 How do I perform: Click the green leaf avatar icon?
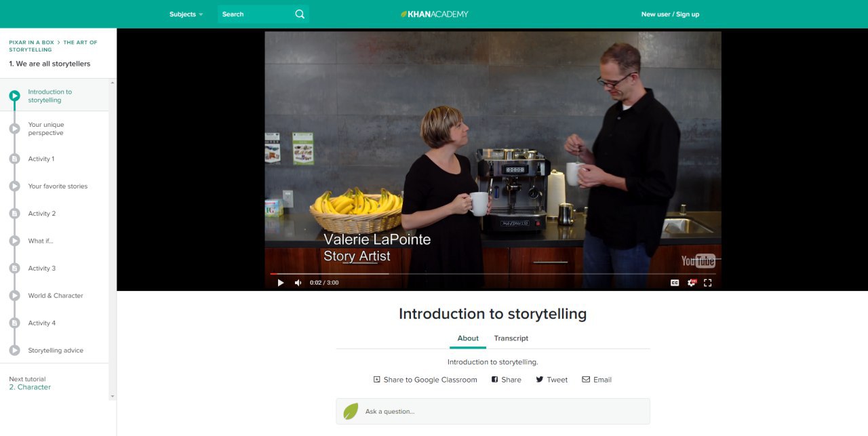(x=351, y=412)
